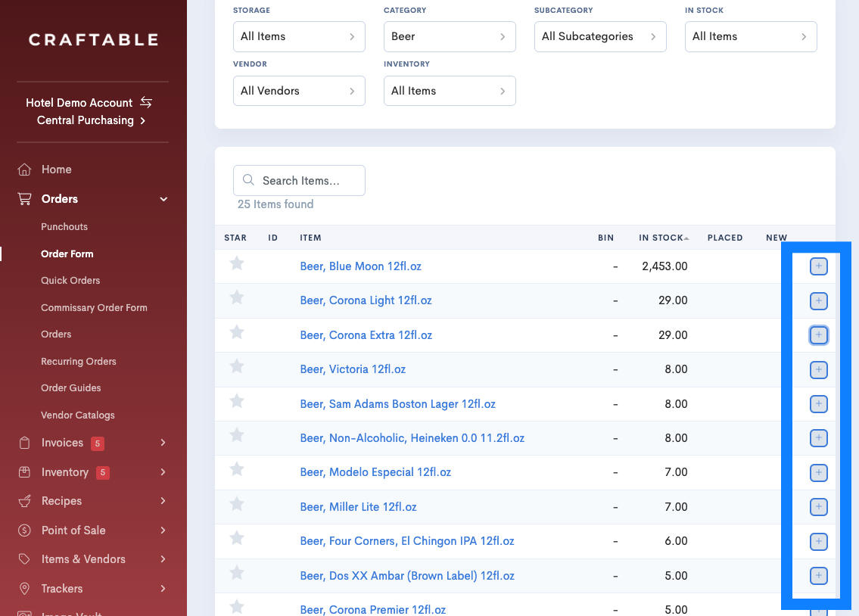Click the red badge next to Invoices

[x=98, y=443]
